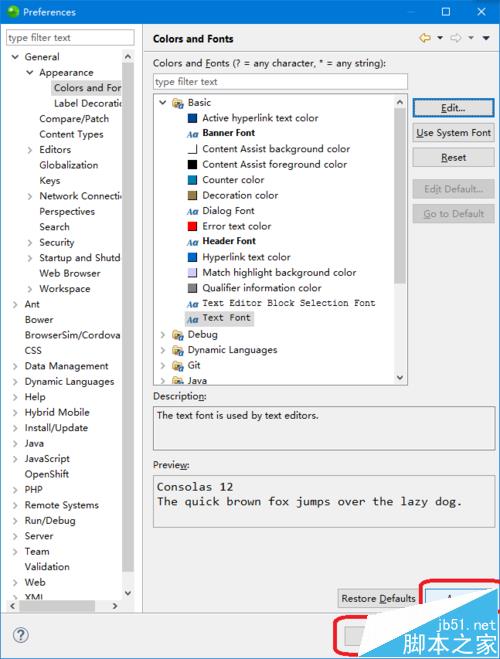Click the fonts list scroll up arrow

[400, 102]
